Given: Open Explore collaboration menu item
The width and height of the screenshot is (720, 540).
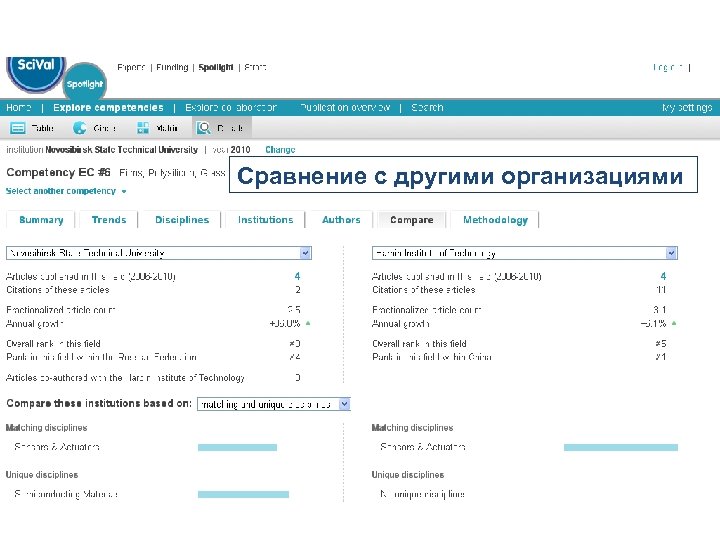Looking at the screenshot, I should tap(231, 107).
